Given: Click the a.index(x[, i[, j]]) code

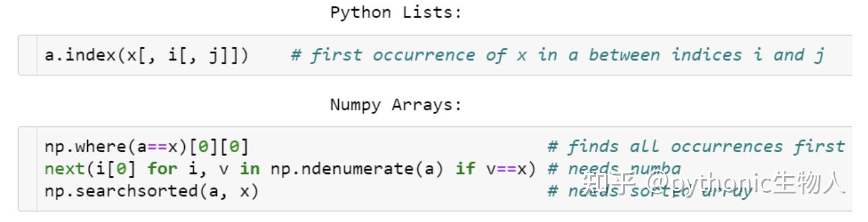Looking at the screenshot, I should click(x=146, y=55).
